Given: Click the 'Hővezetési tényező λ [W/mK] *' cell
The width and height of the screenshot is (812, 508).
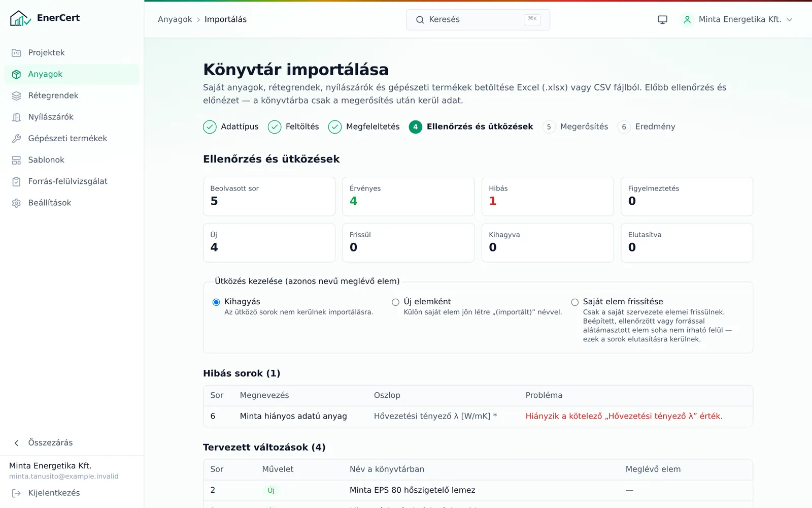Looking at the screenshot, I should tap(435, 417).
